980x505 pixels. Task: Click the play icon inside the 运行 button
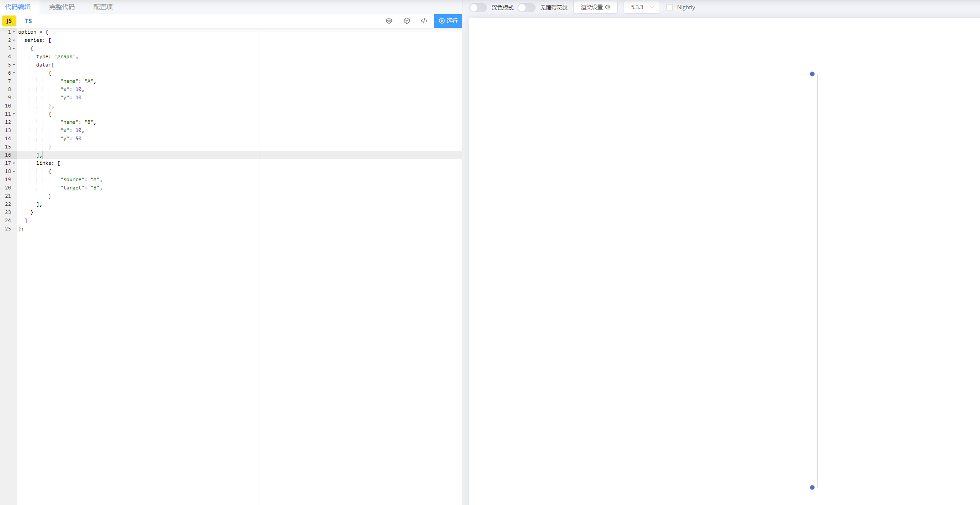pos(441,21)
